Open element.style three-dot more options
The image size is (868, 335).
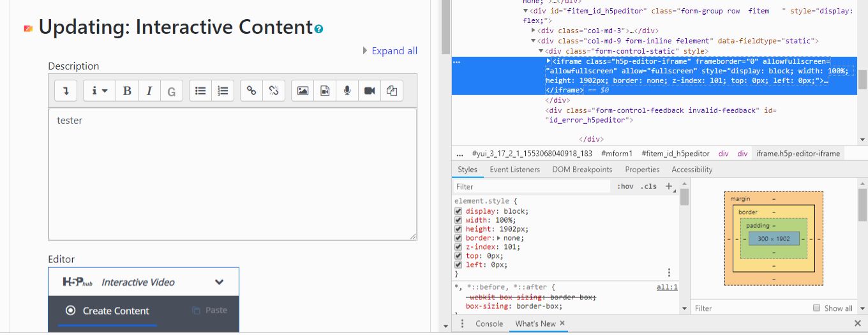pyautogui.click(x=669, y=272)
